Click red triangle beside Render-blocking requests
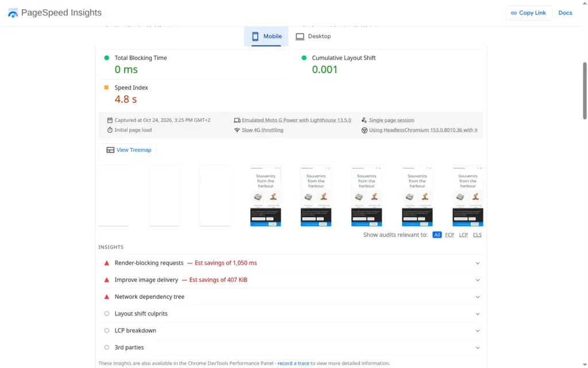Screen dimensions: 588x368 click(x=106, y=263)
